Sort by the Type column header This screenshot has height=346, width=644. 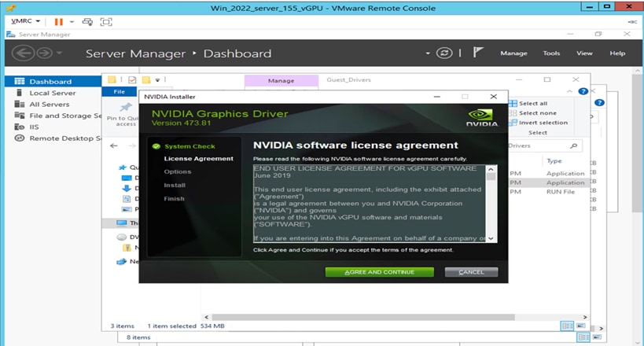554,161
